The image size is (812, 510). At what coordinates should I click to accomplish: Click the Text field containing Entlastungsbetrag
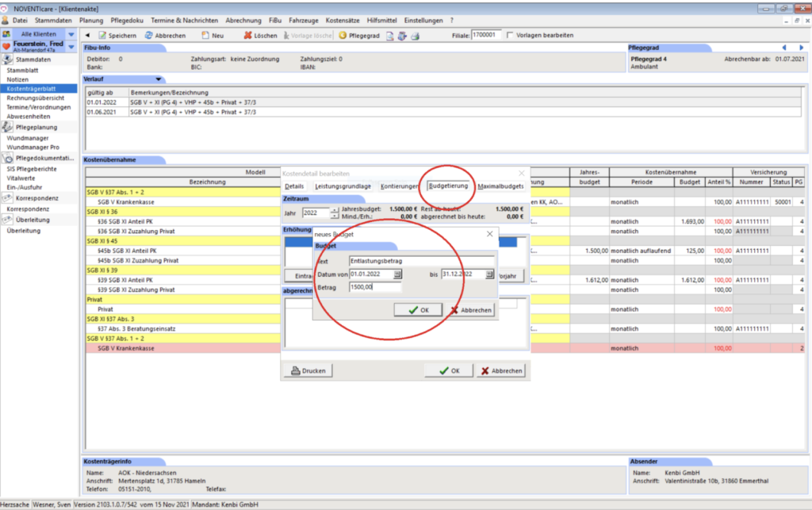tap(422, 261)
